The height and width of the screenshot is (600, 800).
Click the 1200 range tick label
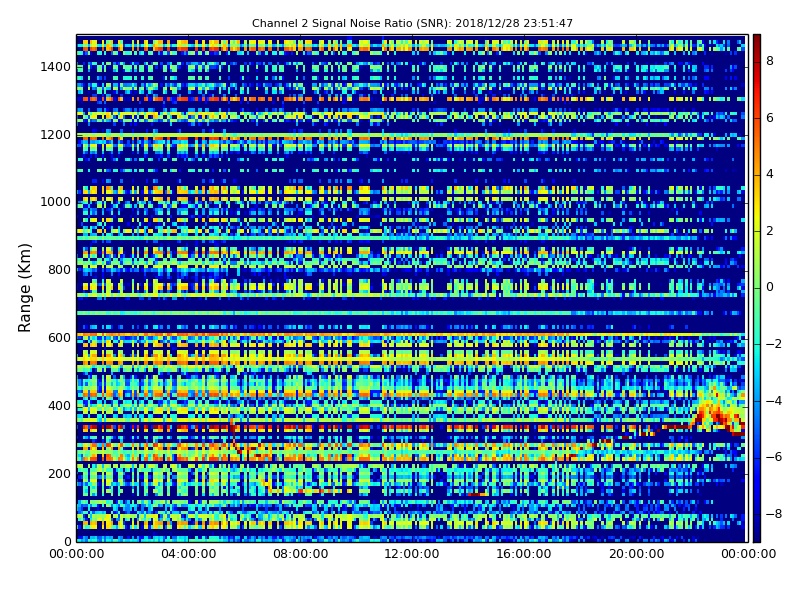pos(56,135)
